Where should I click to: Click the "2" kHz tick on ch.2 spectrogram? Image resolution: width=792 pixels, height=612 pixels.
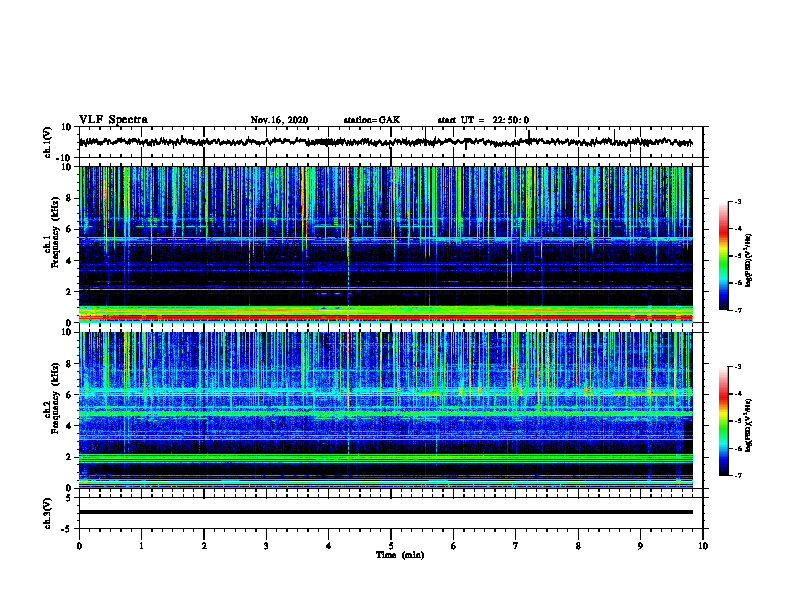(69, 457)
